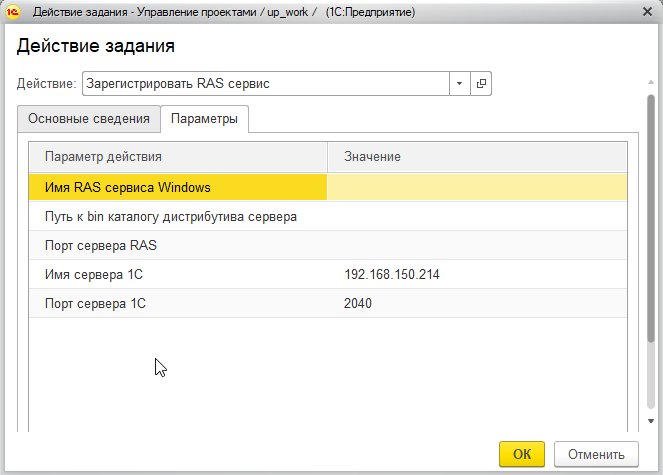Image resolution: width=663 pixels, height=475 pixels.
Task: Select the Порт сервера RAS row
Action: (328, 245)
